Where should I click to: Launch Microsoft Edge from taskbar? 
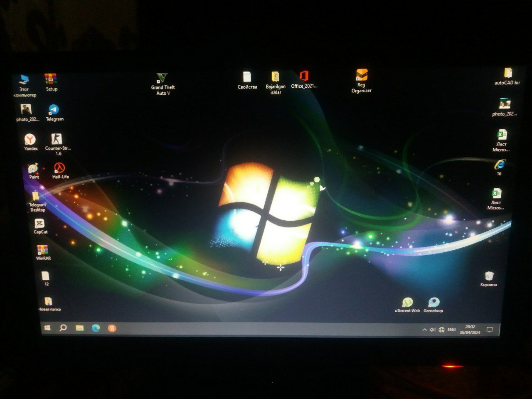96,328
